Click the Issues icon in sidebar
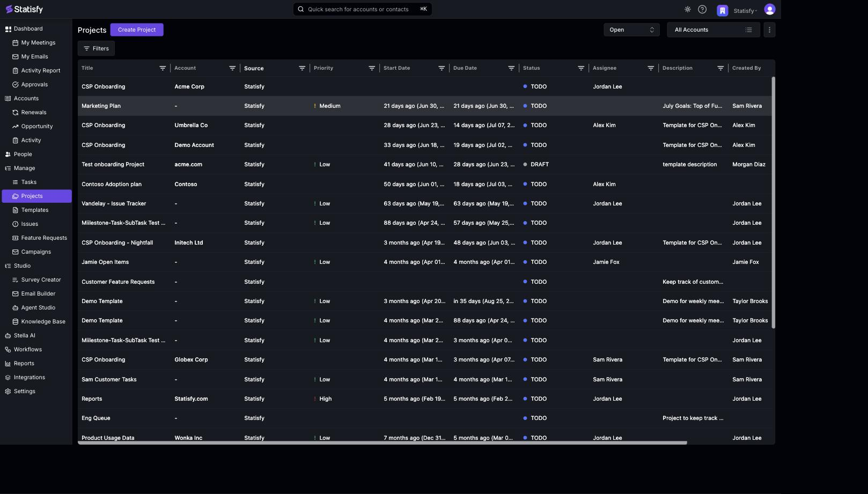 tap(16, 224)
